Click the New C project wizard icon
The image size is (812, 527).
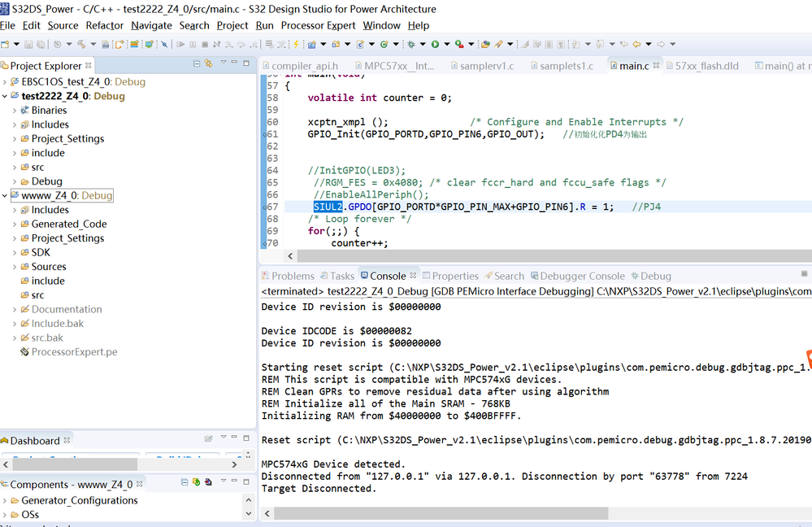click(312, 45)
